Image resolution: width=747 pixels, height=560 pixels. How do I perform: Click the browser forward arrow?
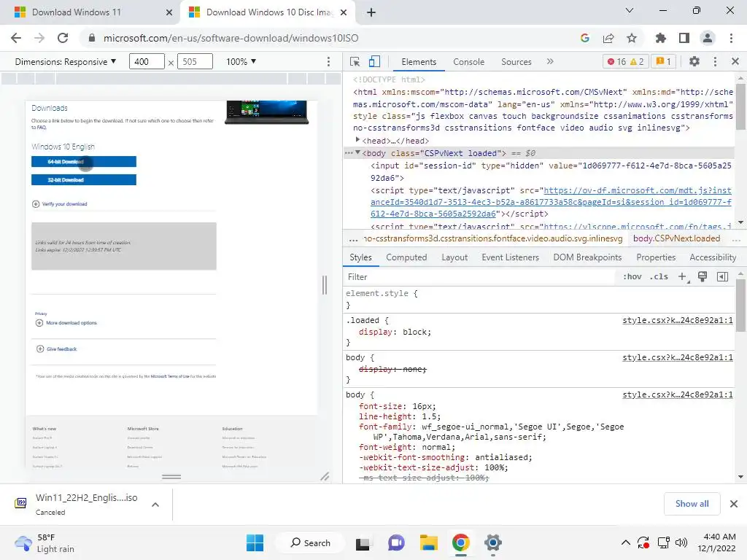[x=39, y=38]
